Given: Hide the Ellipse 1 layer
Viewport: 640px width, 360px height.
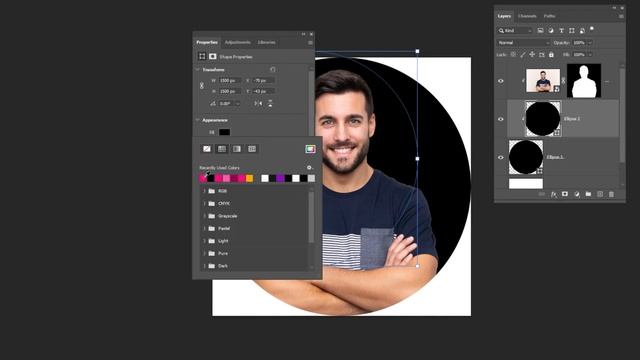Looking at the screenshot, I should [501, 158].
